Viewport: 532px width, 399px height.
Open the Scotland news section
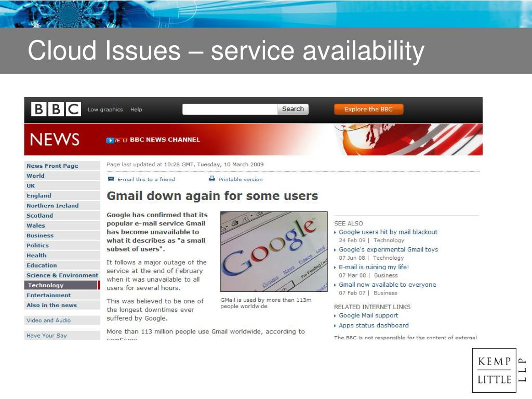(x=62, y=216)
